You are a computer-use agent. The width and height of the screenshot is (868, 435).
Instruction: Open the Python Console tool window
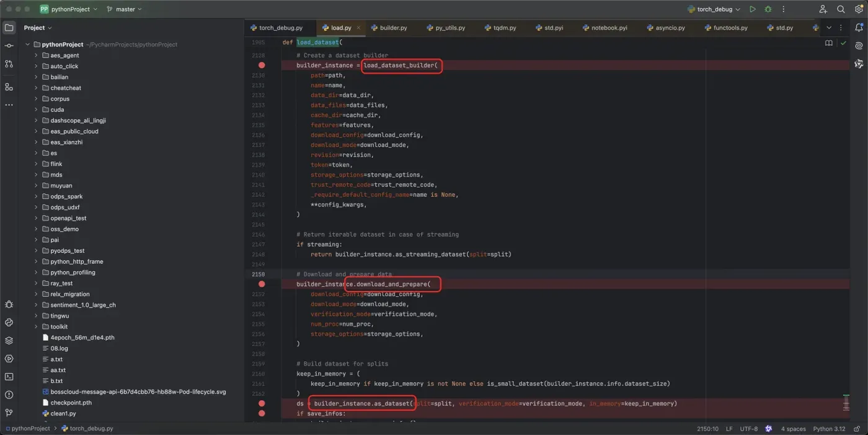coord(9,322)
